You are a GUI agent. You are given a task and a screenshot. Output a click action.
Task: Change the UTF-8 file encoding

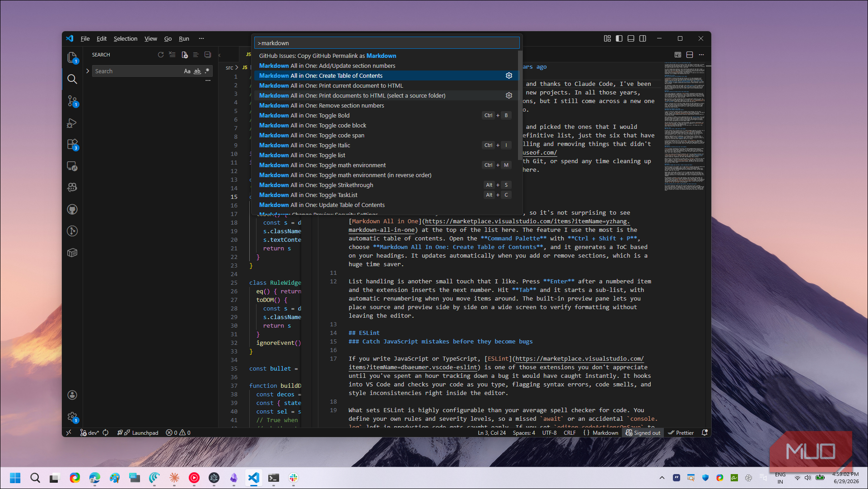coord(549,433)
